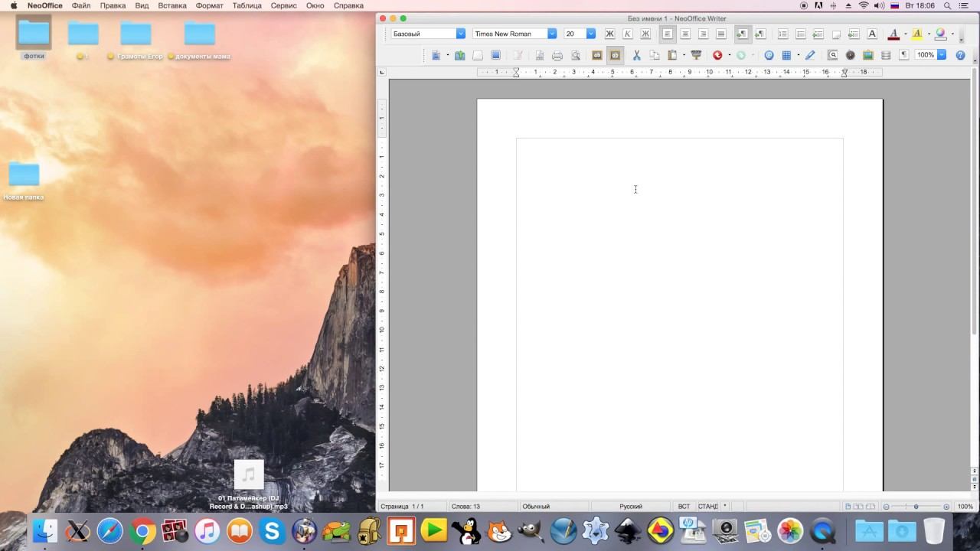Click the Paste clipboard icon
This screenshot has height=551, width=980.
672,55
